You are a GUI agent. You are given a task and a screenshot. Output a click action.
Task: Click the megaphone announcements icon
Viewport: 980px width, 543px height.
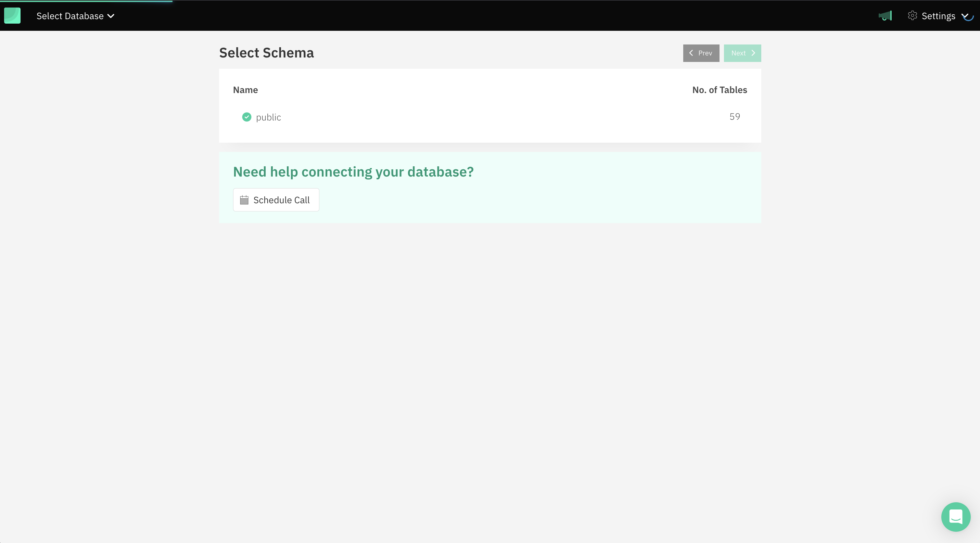pos(885,16)
